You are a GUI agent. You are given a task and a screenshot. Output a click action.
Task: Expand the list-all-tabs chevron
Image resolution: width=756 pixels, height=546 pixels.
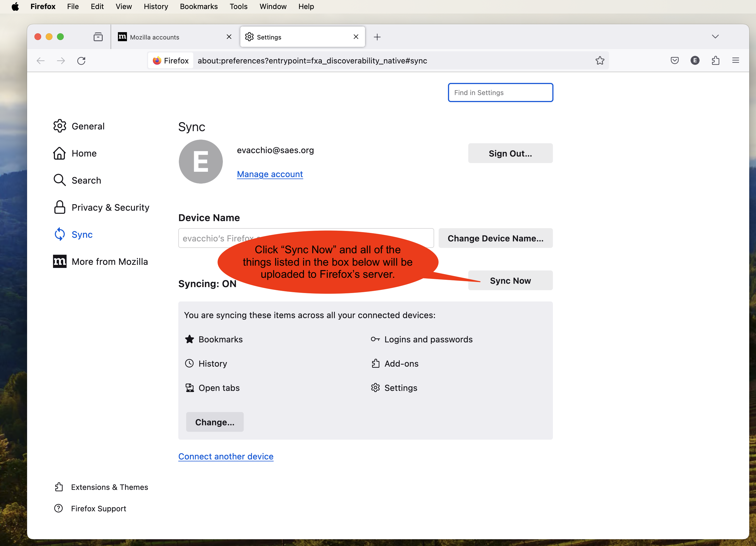point(715,37)
